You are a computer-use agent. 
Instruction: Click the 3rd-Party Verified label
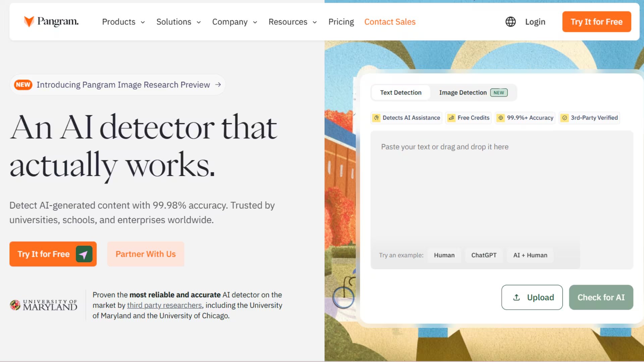pos(594,118)
